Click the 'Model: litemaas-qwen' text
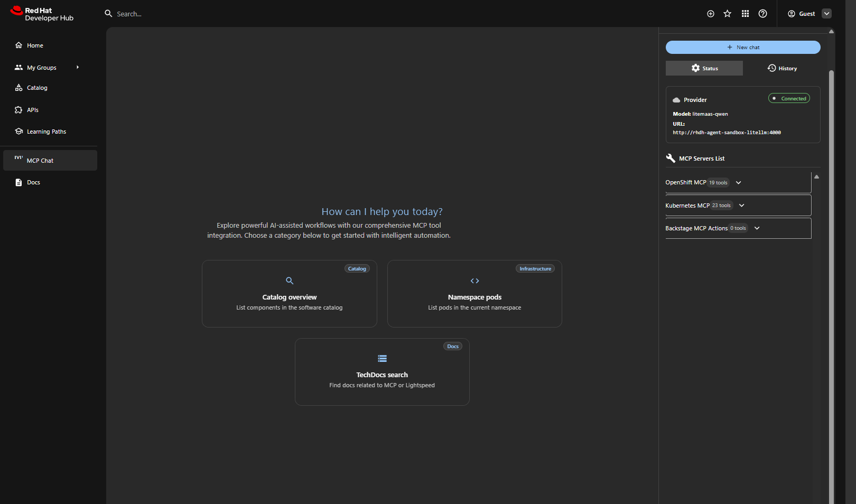This screenshot has width=856, height=504. coord(700,114)
